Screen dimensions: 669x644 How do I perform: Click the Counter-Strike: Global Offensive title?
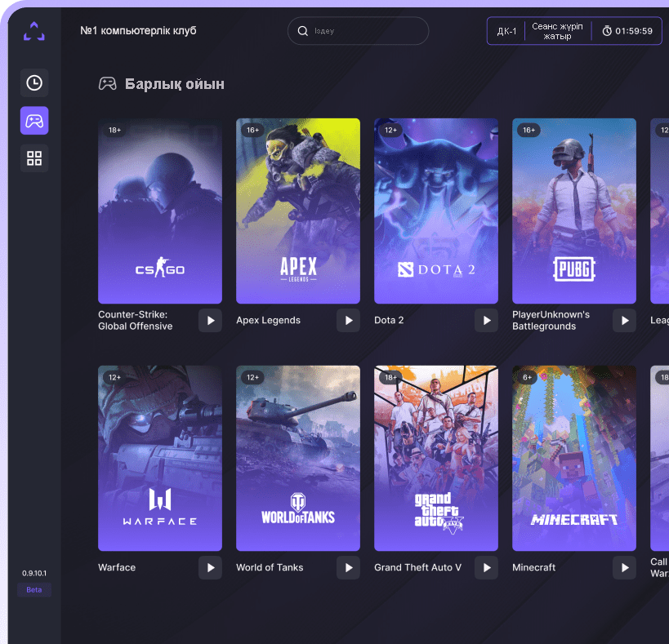coord(136,321)
